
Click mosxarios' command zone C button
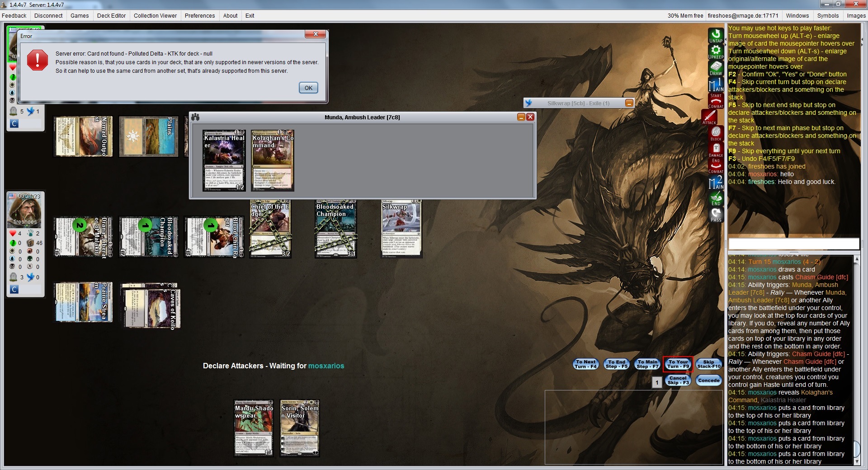[14, 123]
